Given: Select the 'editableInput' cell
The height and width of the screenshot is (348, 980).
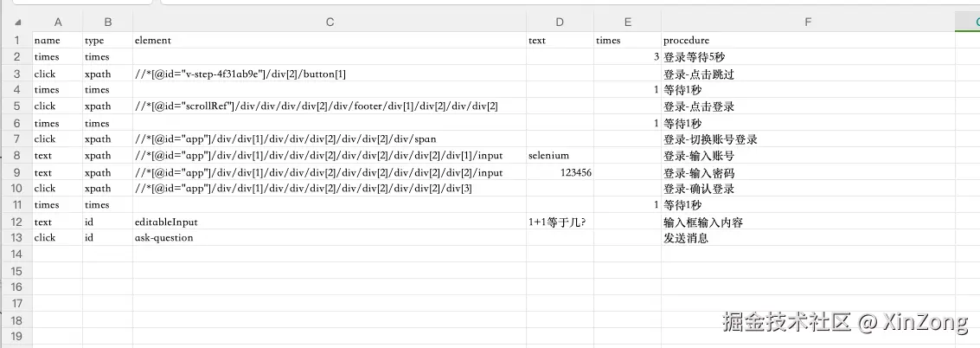Looking at the screenshot, I should [329, 222].
